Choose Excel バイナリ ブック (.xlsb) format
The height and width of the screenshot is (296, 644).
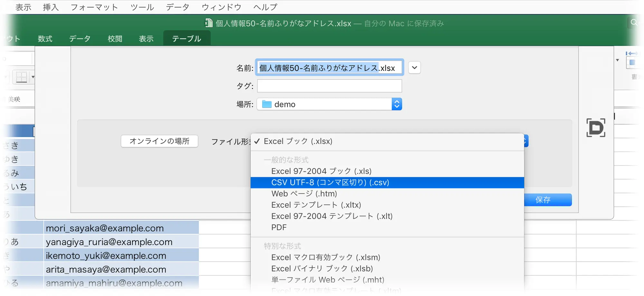coord(387,269)
